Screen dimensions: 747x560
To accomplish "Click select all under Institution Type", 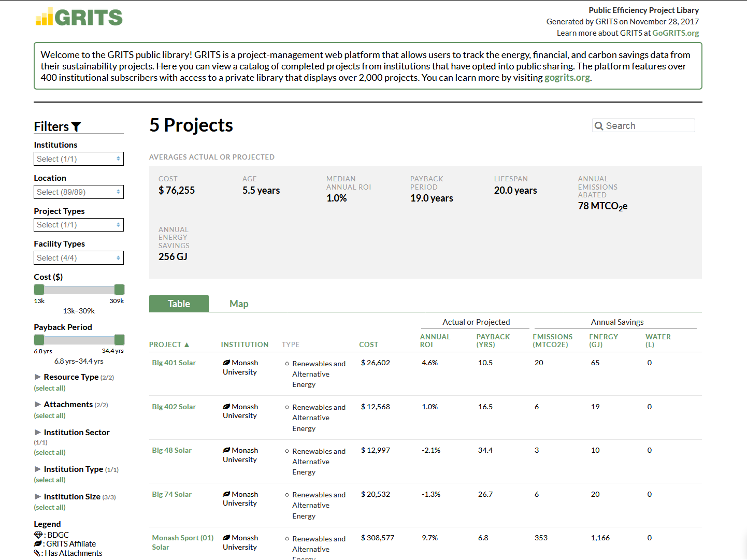I will (x=50, y=480).
